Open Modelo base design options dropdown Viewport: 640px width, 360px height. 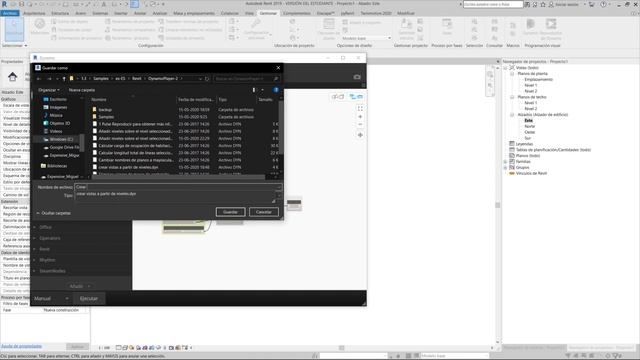click(366, 38)
